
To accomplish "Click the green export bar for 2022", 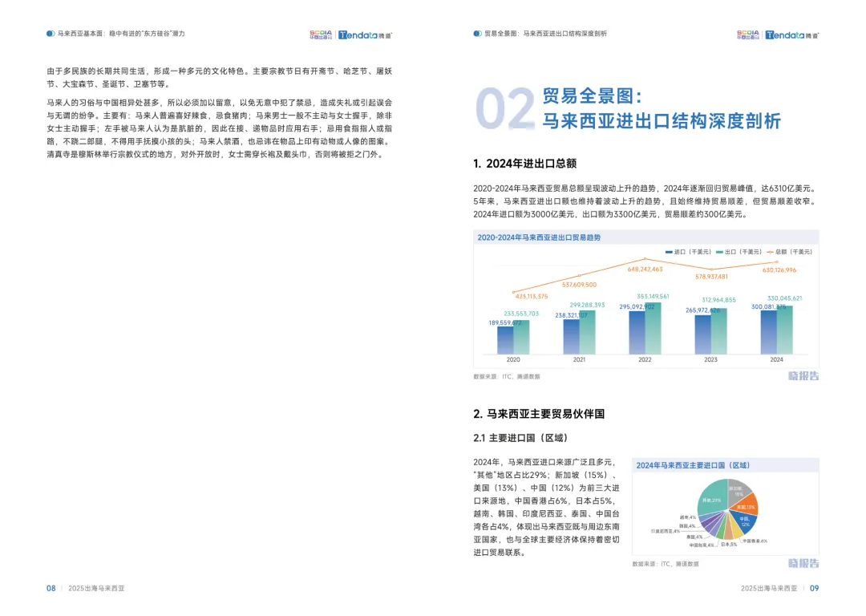I will (x=653, y=329).
